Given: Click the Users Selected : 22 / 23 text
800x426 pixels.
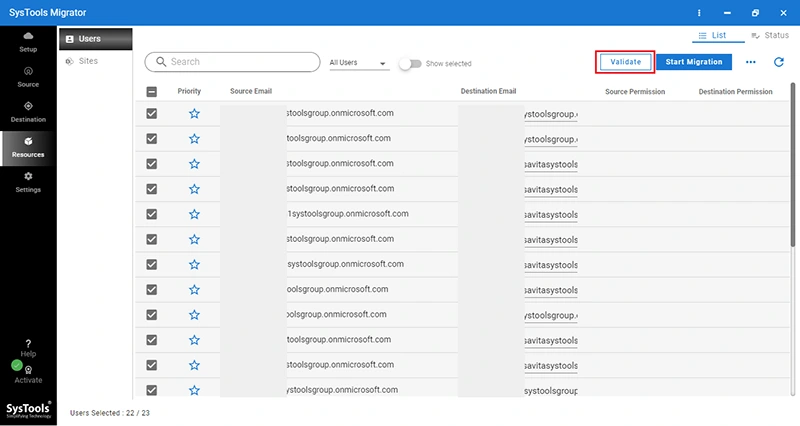Looking at the screenshot, I should coord(110,413).
